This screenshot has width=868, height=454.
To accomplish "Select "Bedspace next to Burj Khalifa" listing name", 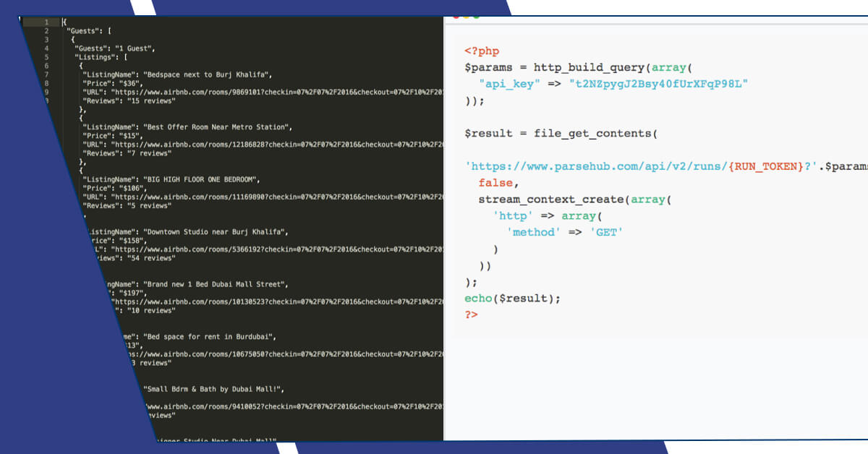I will (208, 74).
